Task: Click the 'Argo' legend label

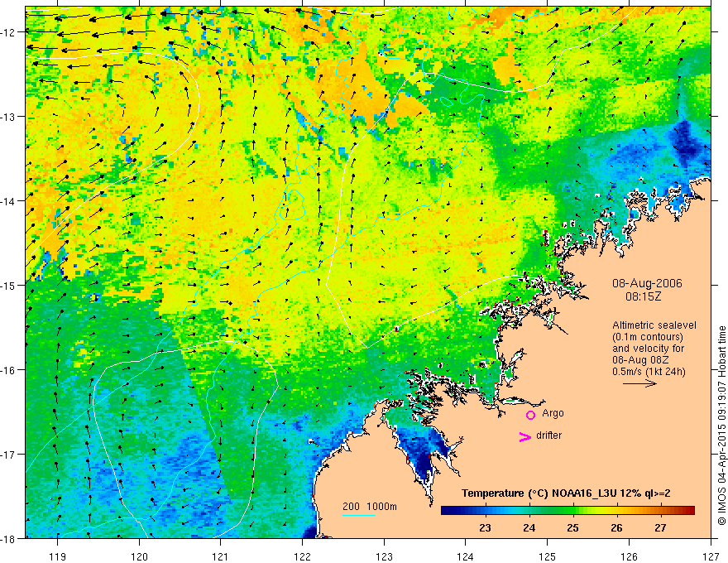Action: point(553,413)
